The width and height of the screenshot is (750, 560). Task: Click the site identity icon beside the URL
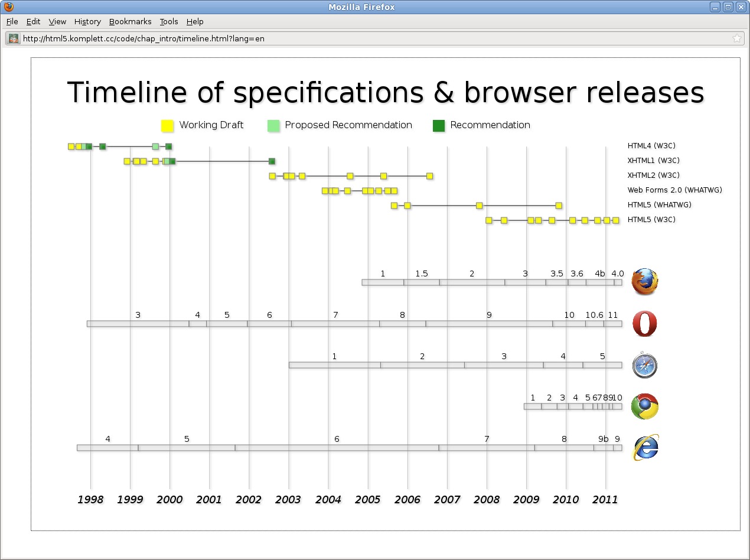[13, 38]
